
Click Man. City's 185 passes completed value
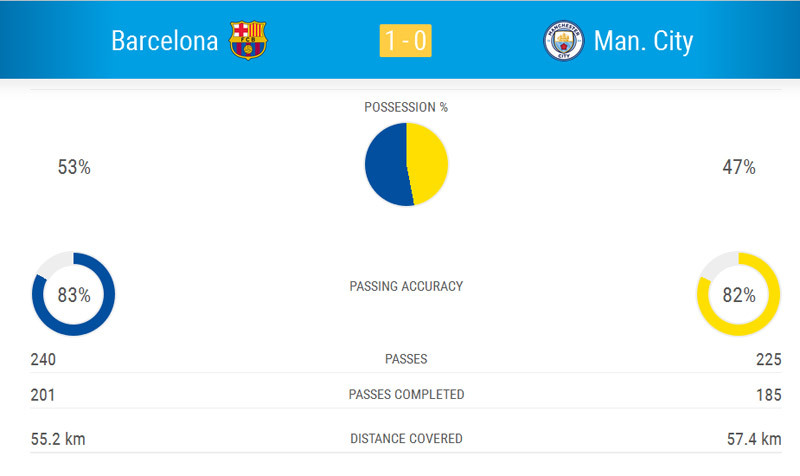click(x=768, y=395)
